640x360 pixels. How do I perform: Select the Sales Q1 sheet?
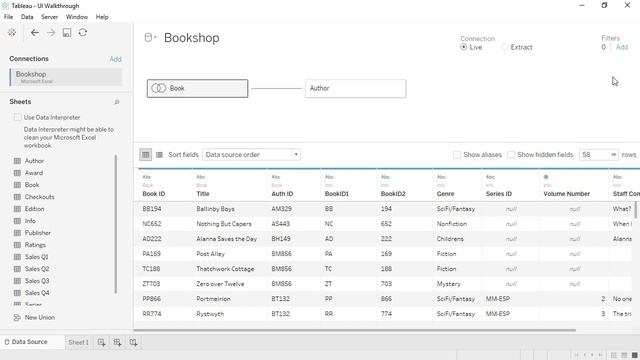pos(37,257)
